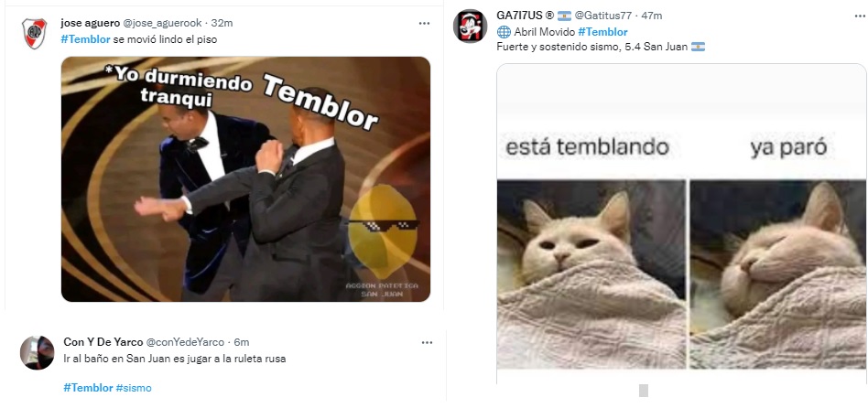
Task: Click the #sismo hashtag
Action: pyautogui.click(x=134, y=388)
